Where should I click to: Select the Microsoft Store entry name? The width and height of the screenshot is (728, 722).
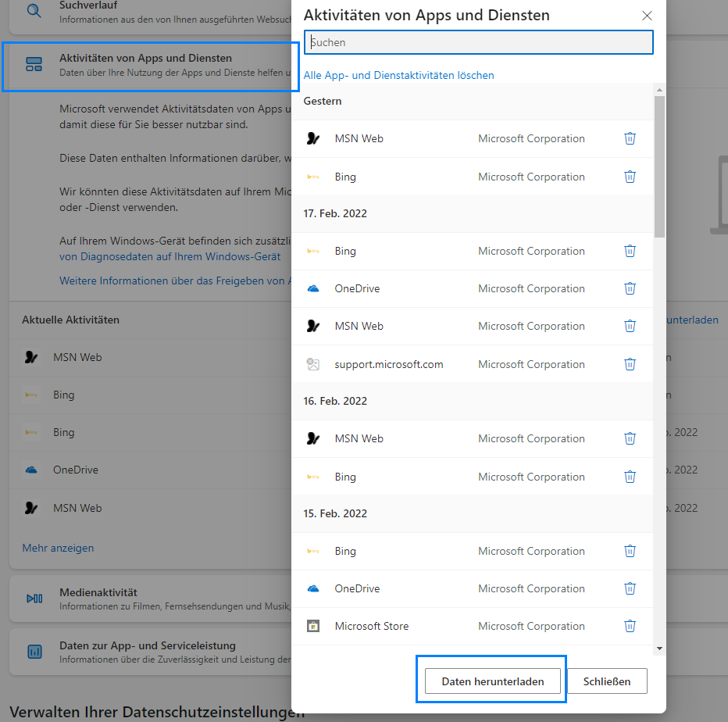coord(372,626)
